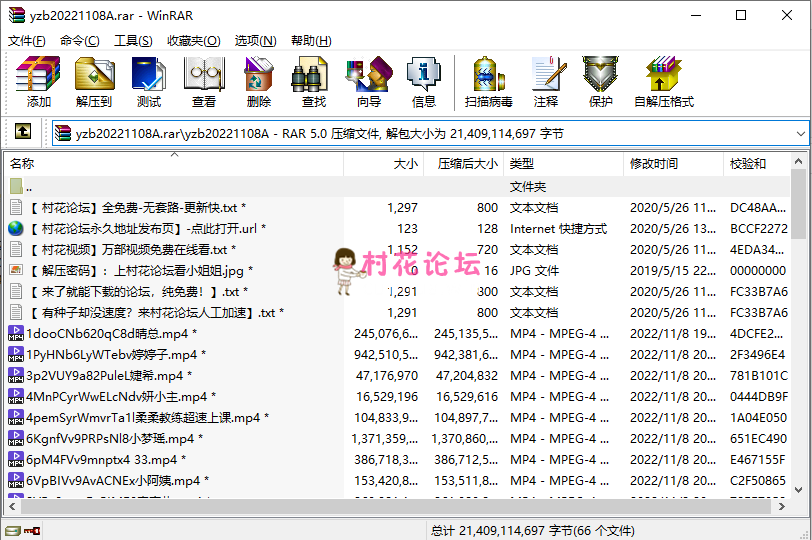The image size is (812, 540).
Task: Click the 保护 (Protect) toolbar icon
Action: coord(601,82)
